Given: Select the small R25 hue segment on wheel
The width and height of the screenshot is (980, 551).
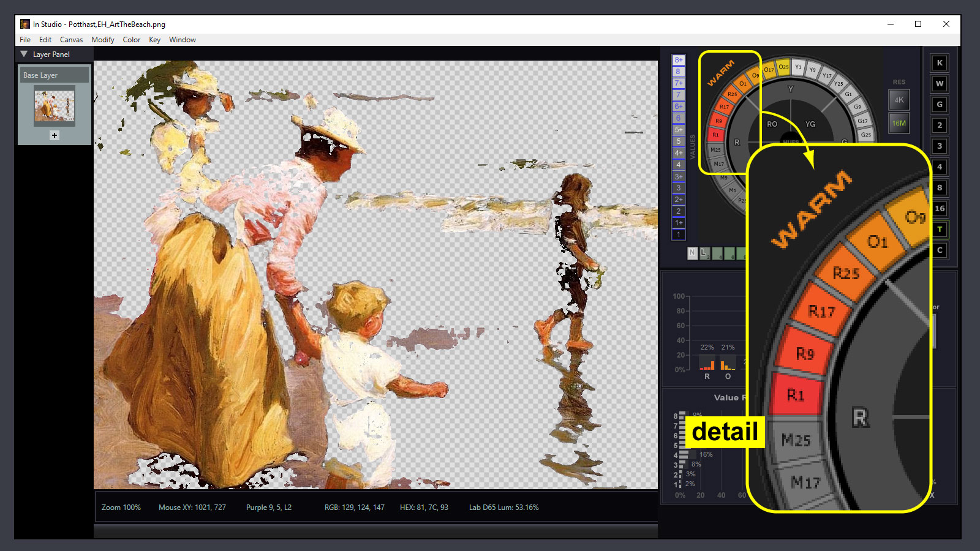Looking at the screenshot, I should 733,94.
